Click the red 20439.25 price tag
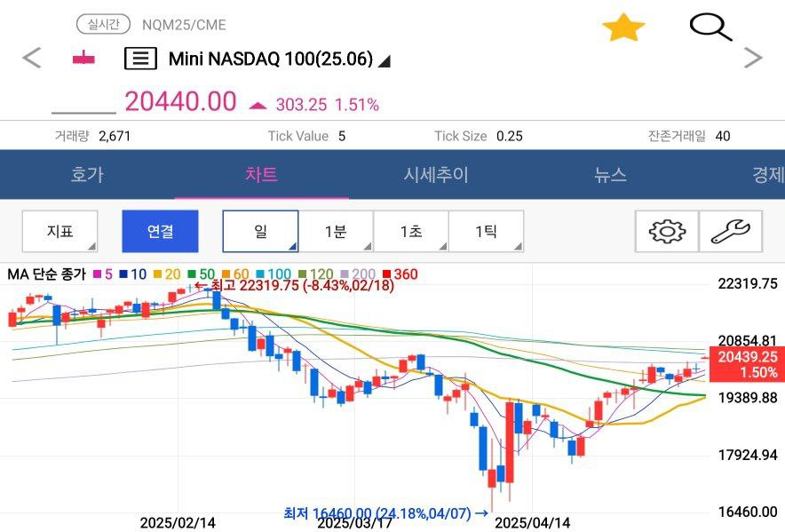 point(748,364)
